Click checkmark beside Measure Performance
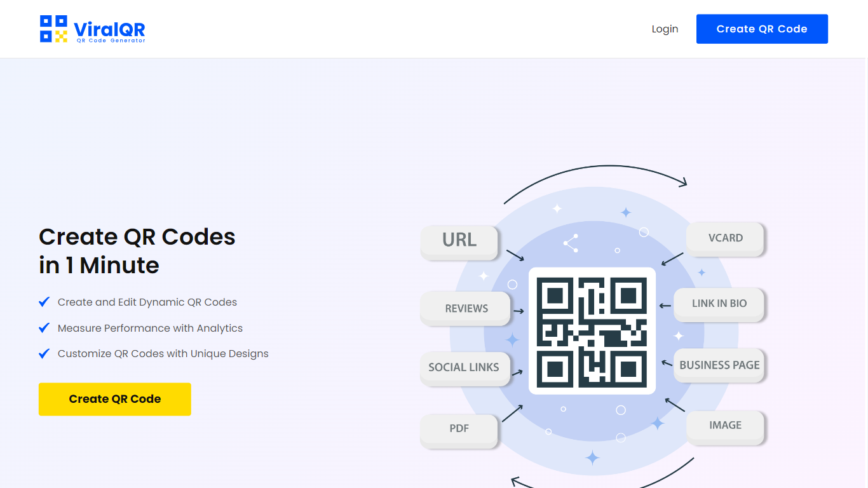Image resolution: width=868 pixels, height=488 pixels. coord(44,328)
